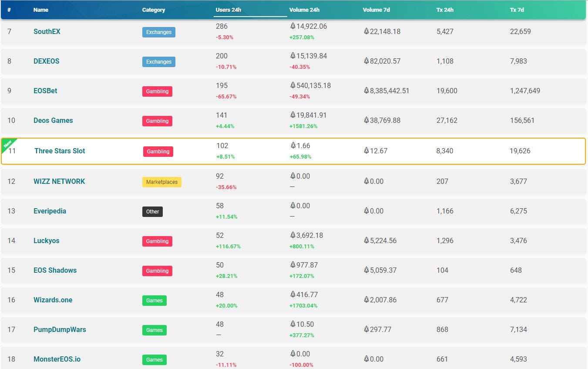
Task: Click Gambling tag in EOS Shadows row
Action: [x=157, y=271]
